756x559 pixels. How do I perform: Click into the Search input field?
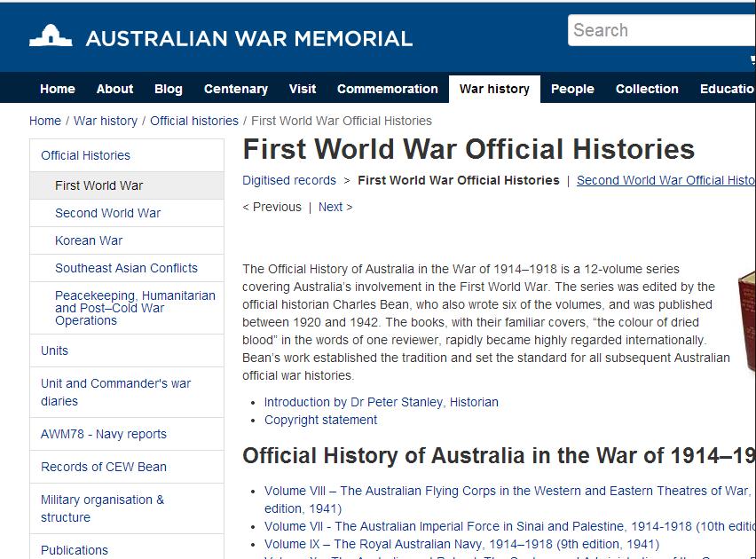(x=662, y=30)
